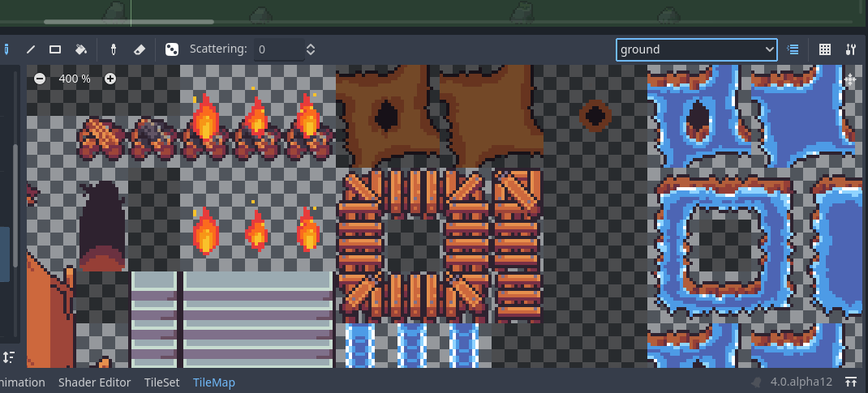Select the Rectangle paint tool
Image resolution: width=868 pixels, height=393 pixels.
coord(55,49)
